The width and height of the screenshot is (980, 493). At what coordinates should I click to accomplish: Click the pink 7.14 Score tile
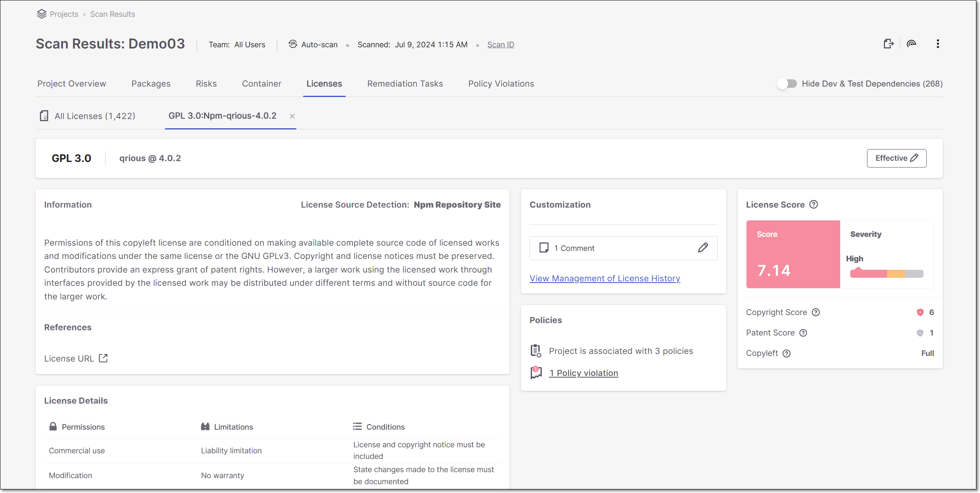tap(793, 254)
